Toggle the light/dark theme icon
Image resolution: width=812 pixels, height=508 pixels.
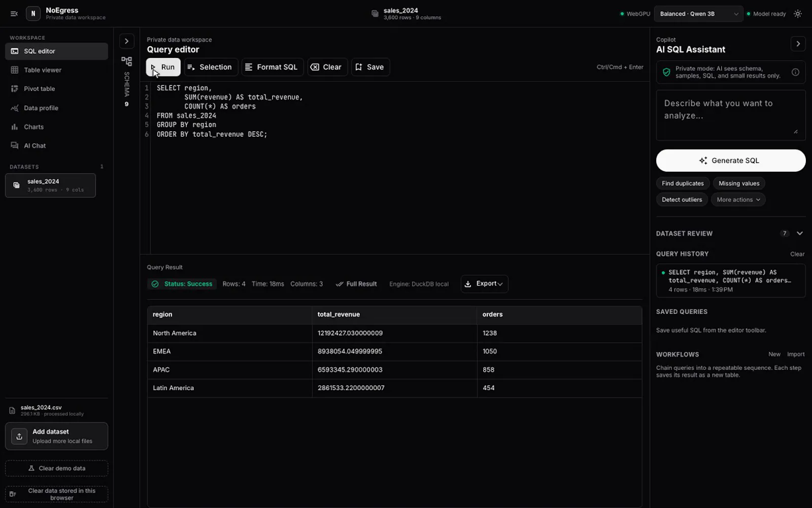[x=798, y=14]
